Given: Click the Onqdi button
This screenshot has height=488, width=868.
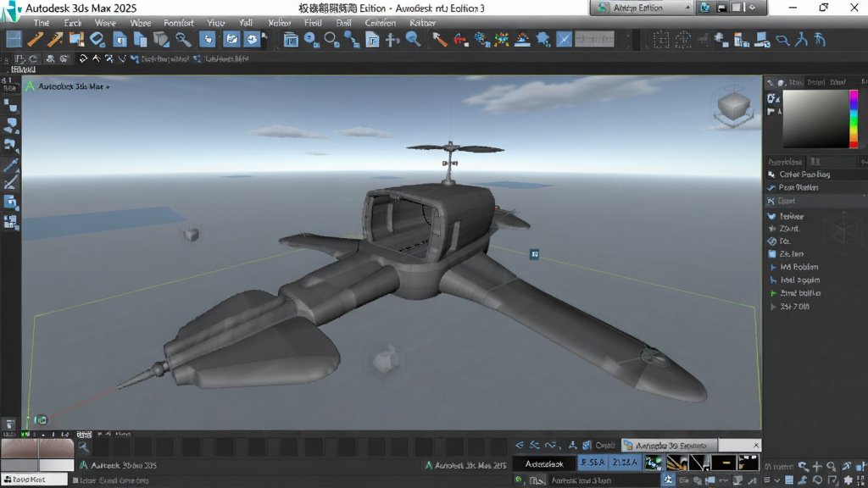Looking at the screenshot, I should 604,445.
